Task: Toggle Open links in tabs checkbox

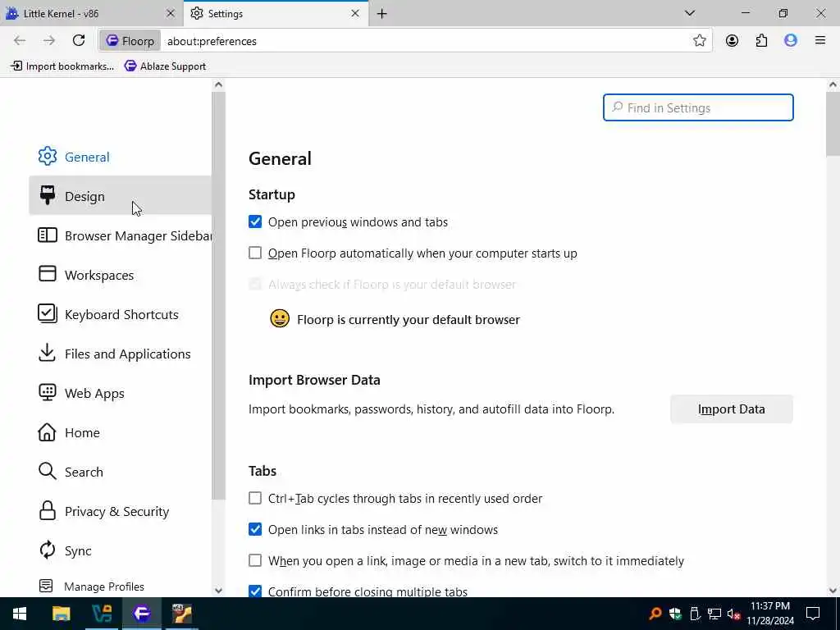Action: 255,529
